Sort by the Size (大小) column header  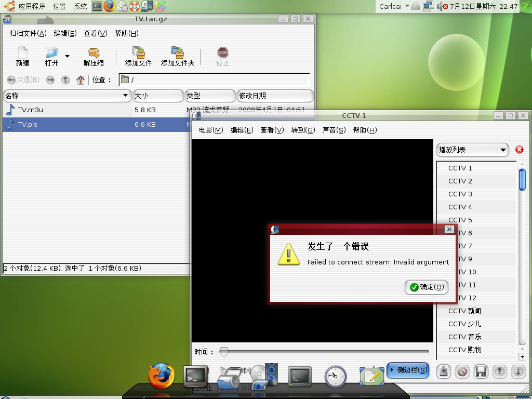(x=158, y=96)
